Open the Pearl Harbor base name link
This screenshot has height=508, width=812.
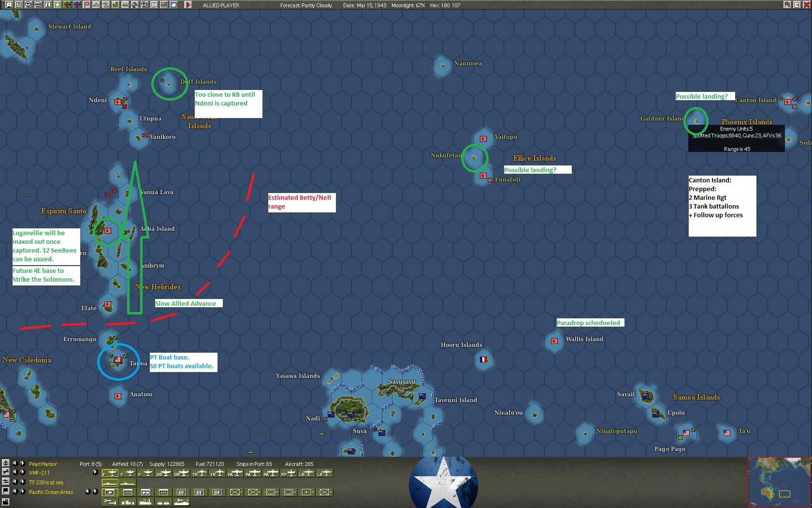point(43,464)
